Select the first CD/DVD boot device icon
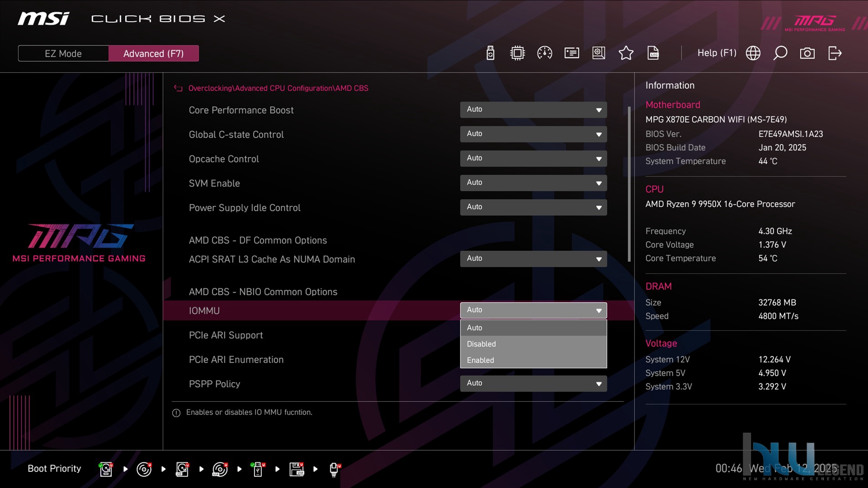868x488 pixels. point(144,469)
